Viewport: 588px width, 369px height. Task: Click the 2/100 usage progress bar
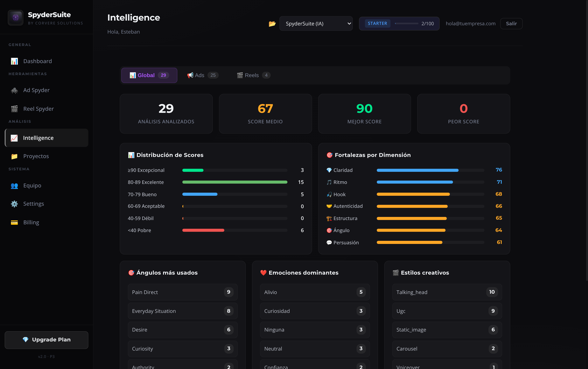click(407, 24)
